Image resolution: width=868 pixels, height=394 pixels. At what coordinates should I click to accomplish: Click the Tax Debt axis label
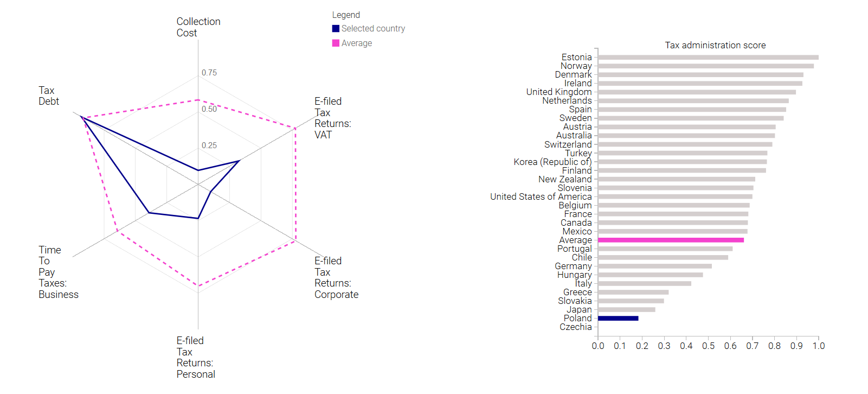click(x=49, y=96)
